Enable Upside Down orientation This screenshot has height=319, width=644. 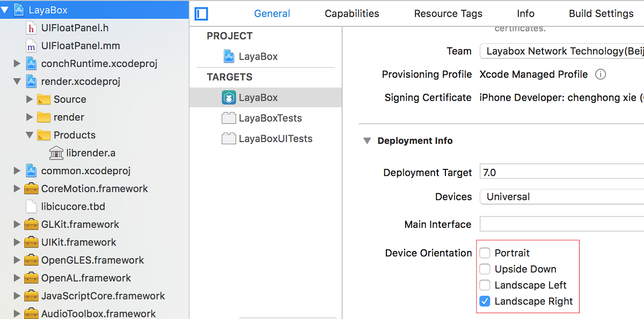click(485, 269)
